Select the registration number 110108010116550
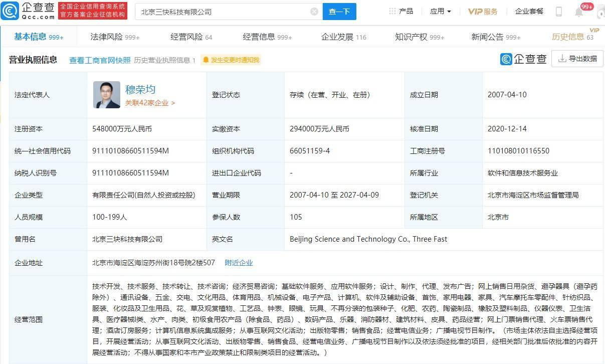This screenshot has height=364, width=605. pyautogui.click(x=518, y=151)
